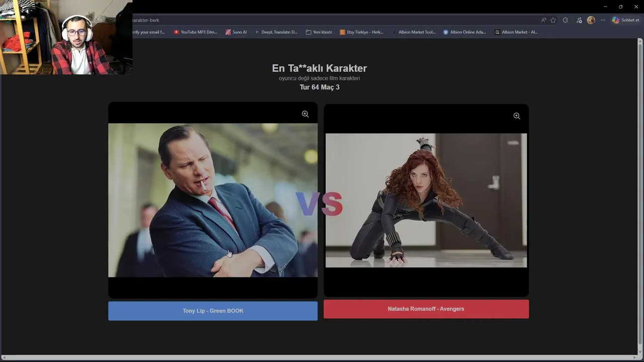The image size is (644, 362).
Task: Open the browser extensions icon
Action: coord(566,20)
